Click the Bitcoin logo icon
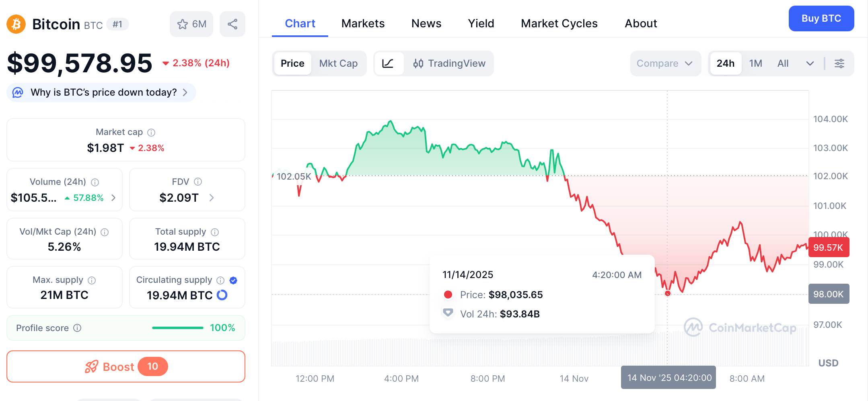This screenshot has width=868, height=401. (16, 24)
